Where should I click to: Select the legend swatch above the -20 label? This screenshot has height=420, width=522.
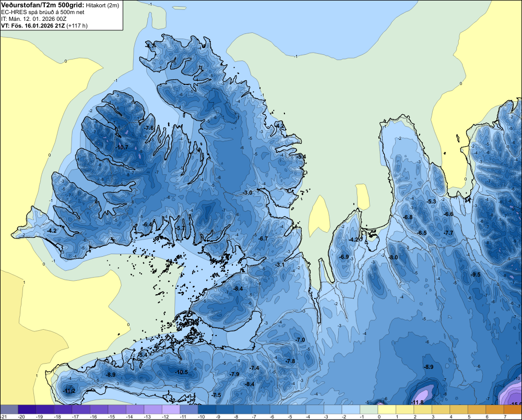pyautogui.click(x=27, y=409)
